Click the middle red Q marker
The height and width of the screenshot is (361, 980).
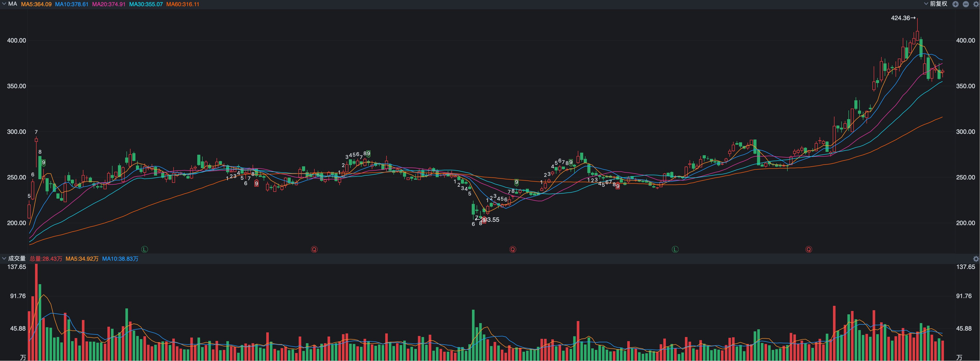tap(513, 249)
